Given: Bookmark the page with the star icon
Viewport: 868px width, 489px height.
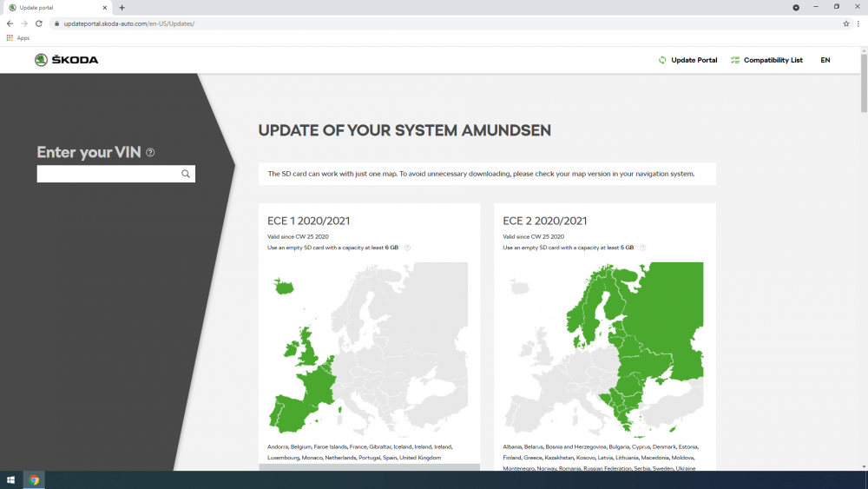Looking at the screenshot, I should pyautogui.click(x=845, y=23).
